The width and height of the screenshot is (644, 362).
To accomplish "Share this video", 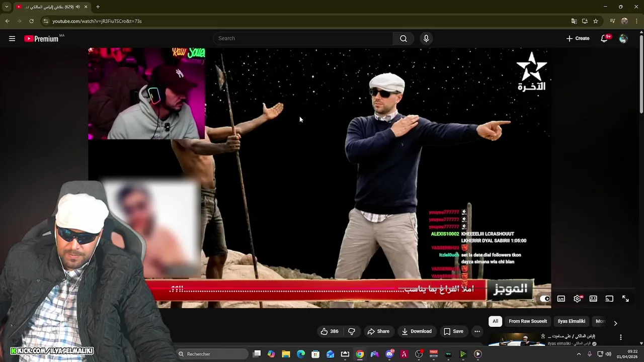I will [x=378, y=331].
